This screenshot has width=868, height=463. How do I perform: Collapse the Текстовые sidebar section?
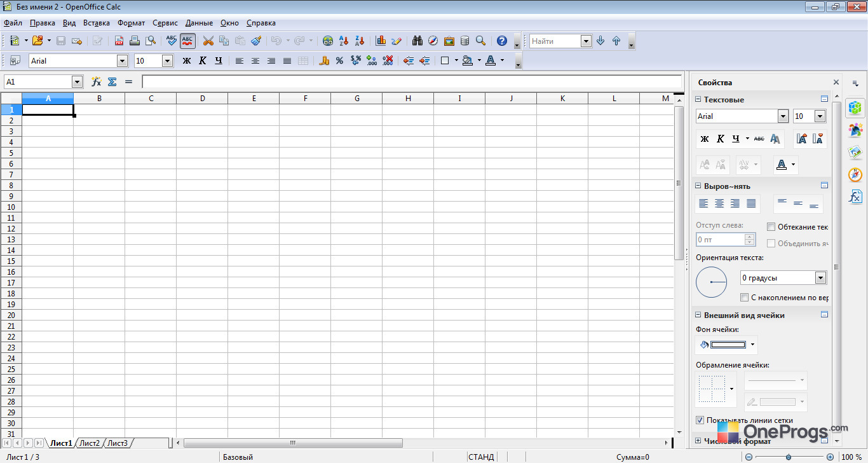pos(698,99)
